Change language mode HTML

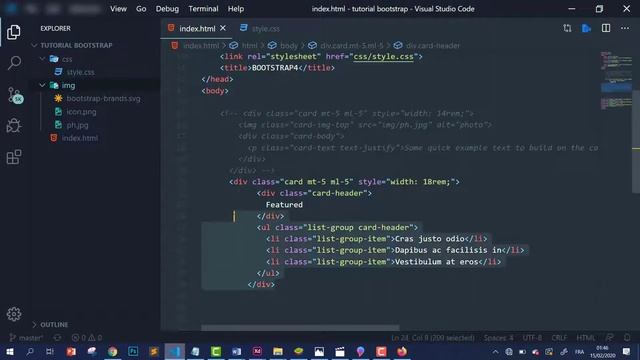pos(585,338)
